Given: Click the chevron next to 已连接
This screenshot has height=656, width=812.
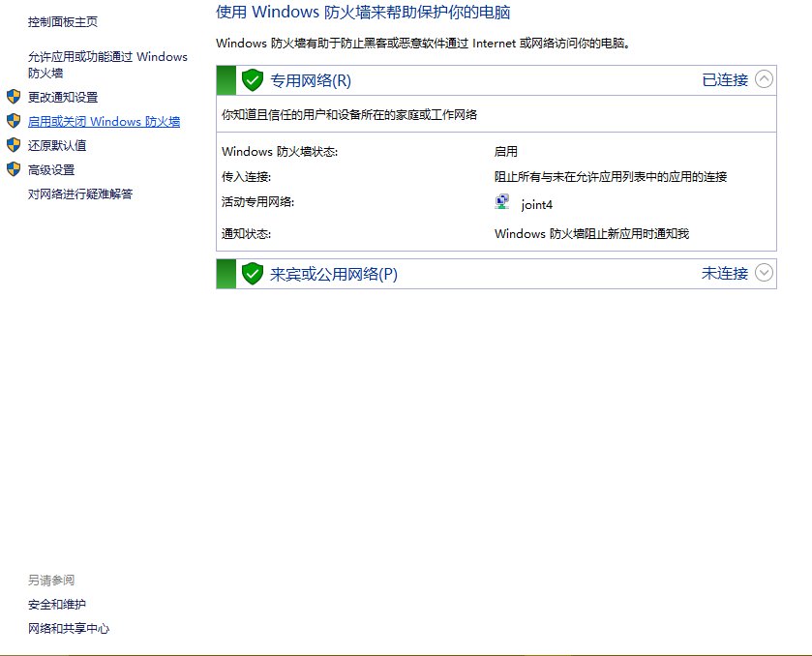Looking at the screenshot, I should (x=763, y=79).
